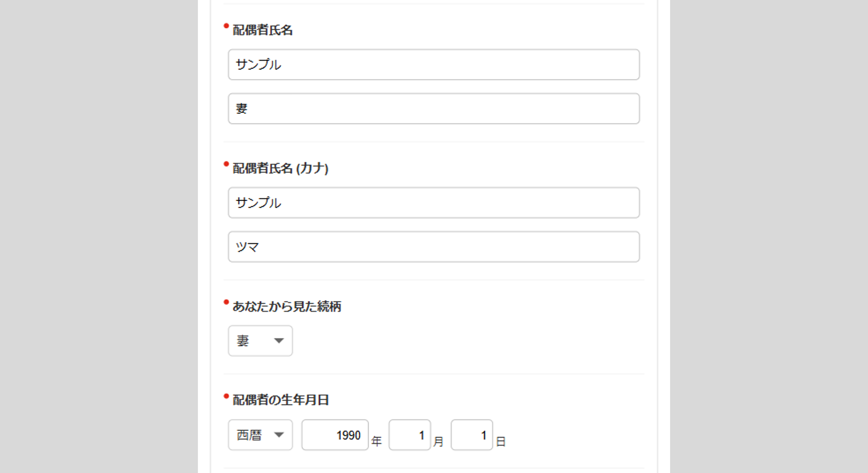This screenshot has height=473, width=868.
Task: Click the あなたから見た続柄 label
Action: point(287,307)
